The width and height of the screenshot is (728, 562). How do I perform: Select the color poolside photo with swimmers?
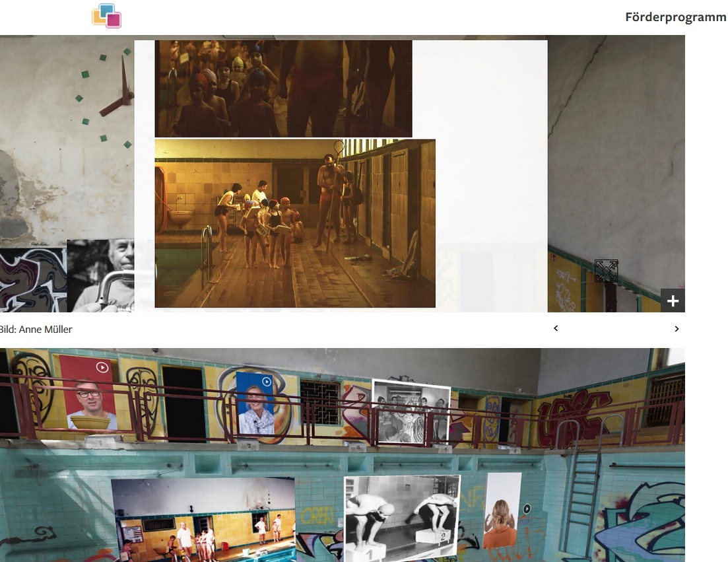click(x=203, y=520)
